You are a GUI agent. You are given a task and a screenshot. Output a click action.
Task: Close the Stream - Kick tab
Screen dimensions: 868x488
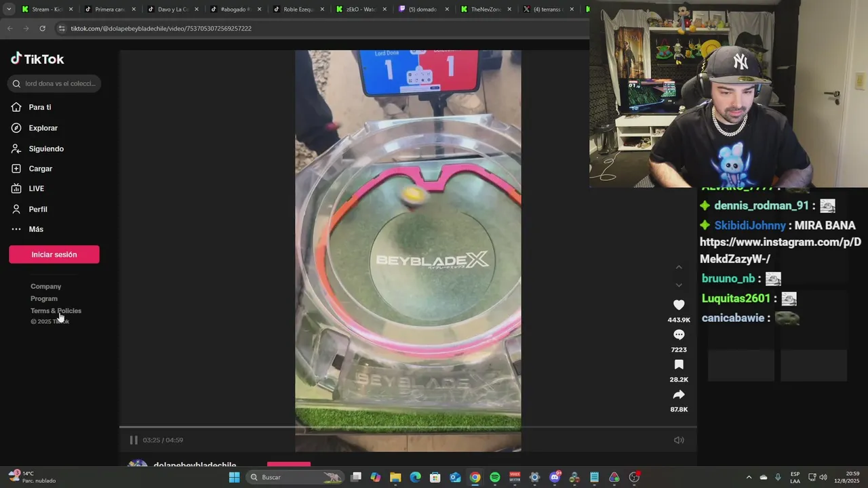tap(71, 9)
